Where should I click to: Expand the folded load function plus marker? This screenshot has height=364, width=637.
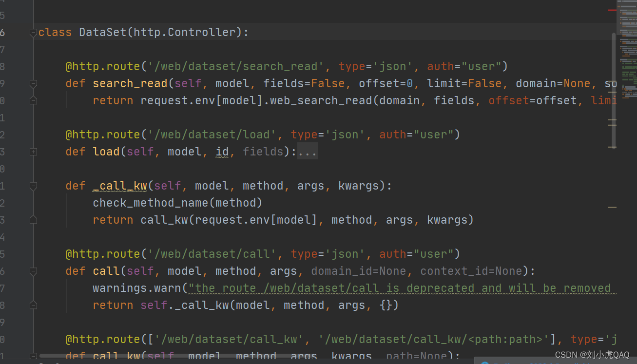(33, 152)
